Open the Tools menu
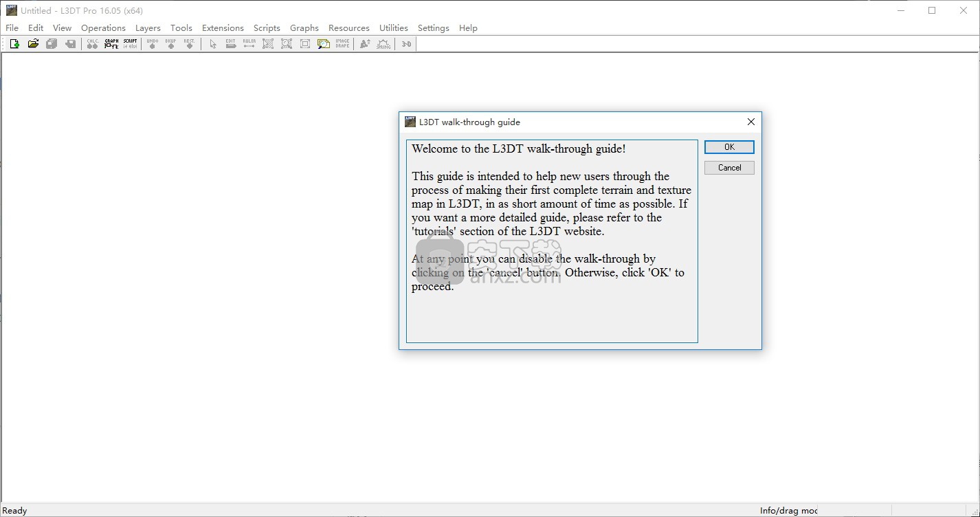This screenshot has height=517, width=980. pyautogui.click(x=181, y=28)
